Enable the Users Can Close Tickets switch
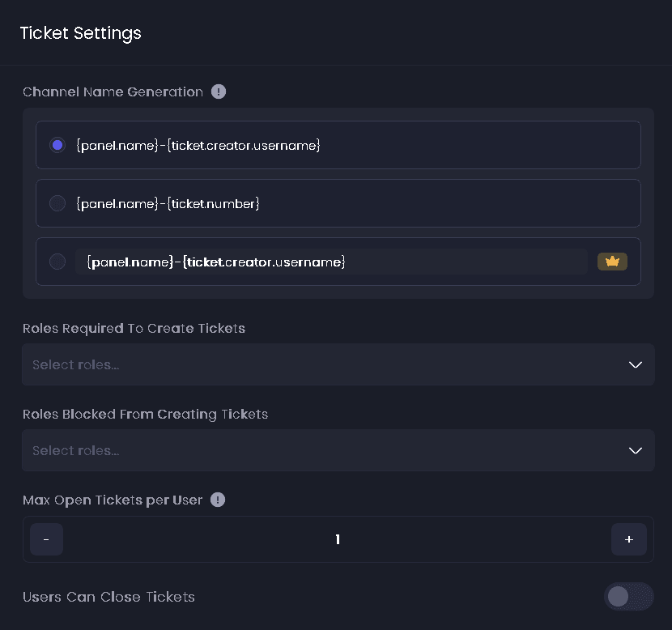This screenshot has width=672, height=630. coord(629,597)
